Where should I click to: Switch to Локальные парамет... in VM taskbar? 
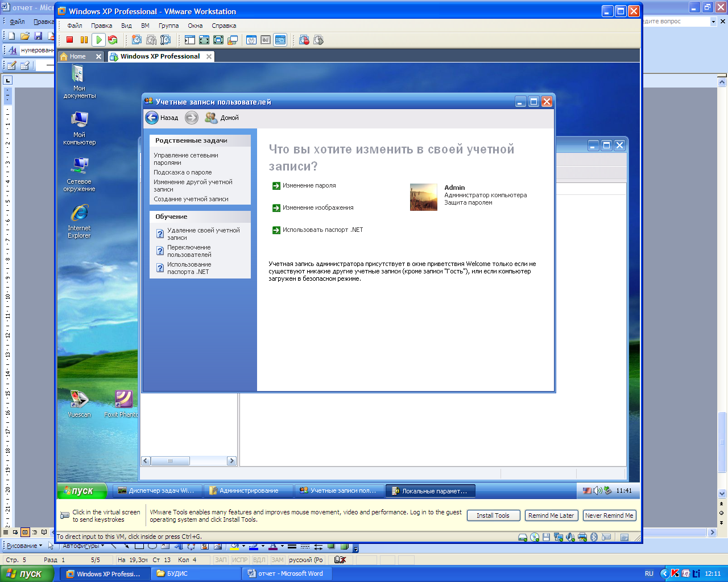431,490
